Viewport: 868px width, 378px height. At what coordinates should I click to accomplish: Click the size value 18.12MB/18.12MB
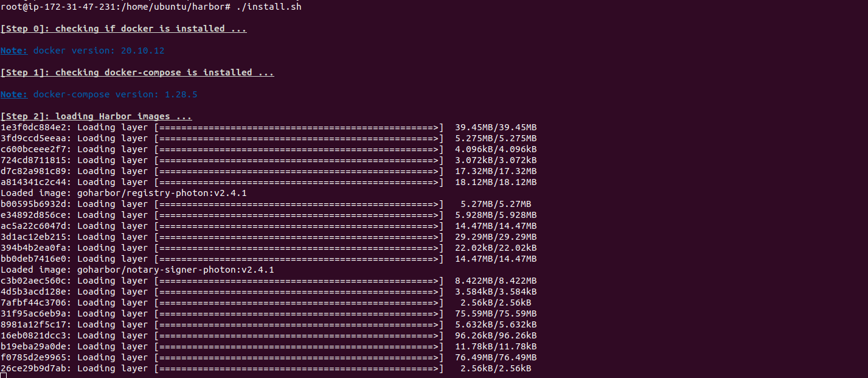click(x=496, y=182)
